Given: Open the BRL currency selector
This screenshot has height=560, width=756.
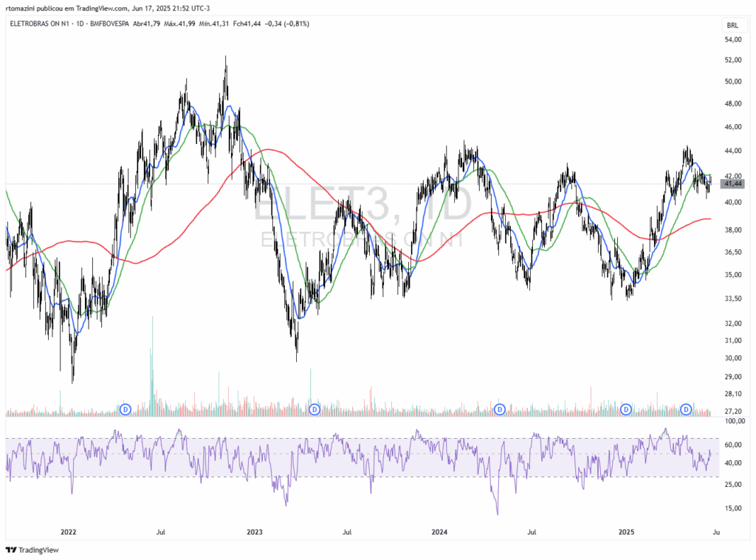Looking at the screenshot, I should (x=732, y=24).
